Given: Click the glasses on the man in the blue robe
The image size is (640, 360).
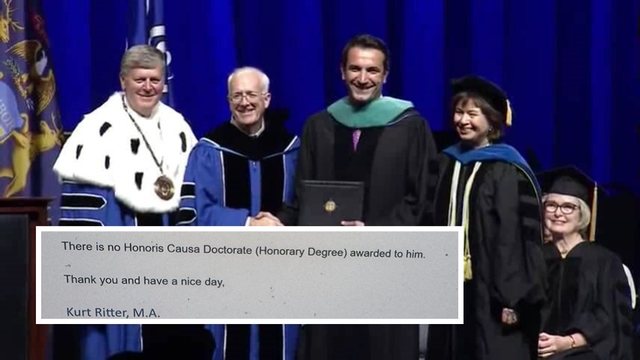Looking at the screenshot, I should pos(248,96).
